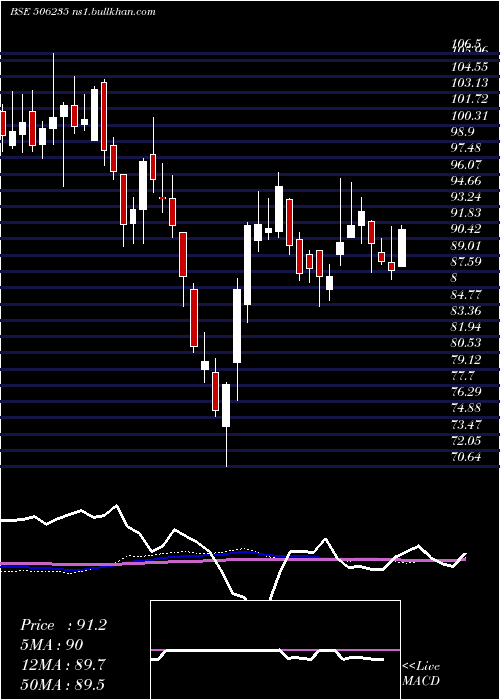
Task: Click the Price : 91.2 readout
Action: [63, 625]
